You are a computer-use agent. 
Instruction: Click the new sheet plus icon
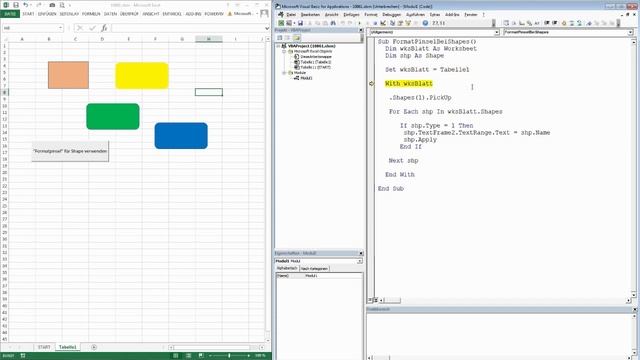(94, 347)
